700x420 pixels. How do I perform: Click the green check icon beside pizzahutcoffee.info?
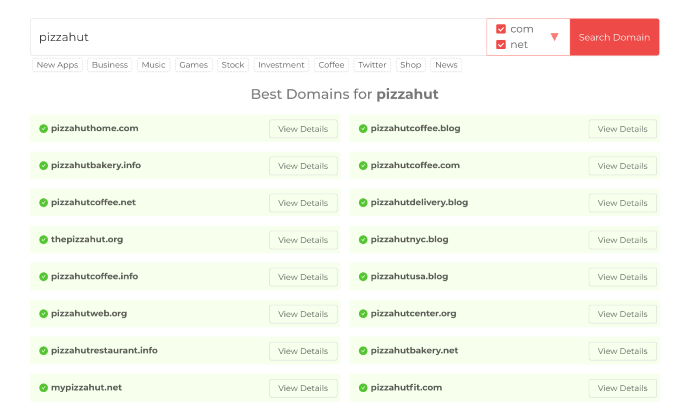(43, 277)
